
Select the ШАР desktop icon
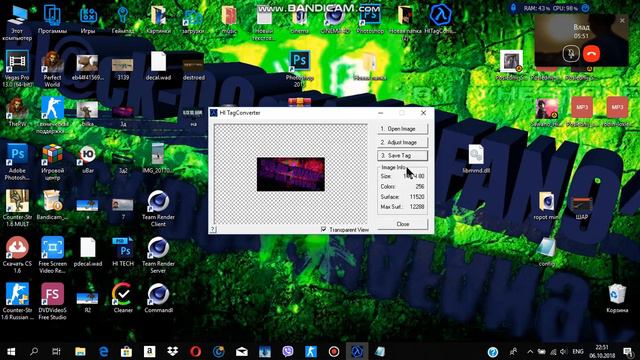pyautogui.click(x=582, y=208)
